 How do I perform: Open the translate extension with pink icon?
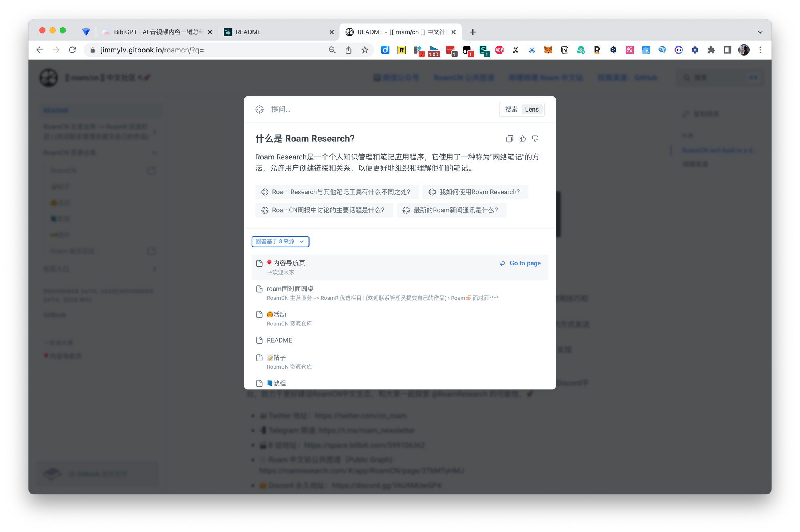pos(630,50)
